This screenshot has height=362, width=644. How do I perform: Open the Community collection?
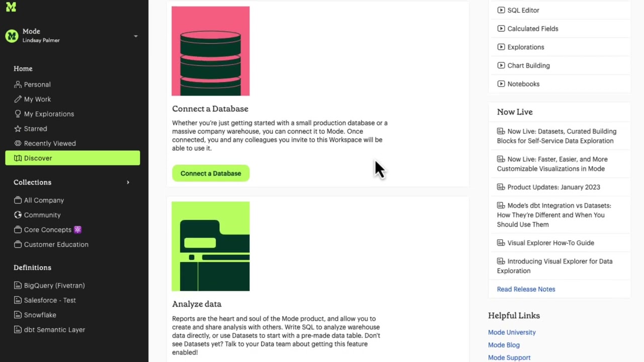click(42, 215)
